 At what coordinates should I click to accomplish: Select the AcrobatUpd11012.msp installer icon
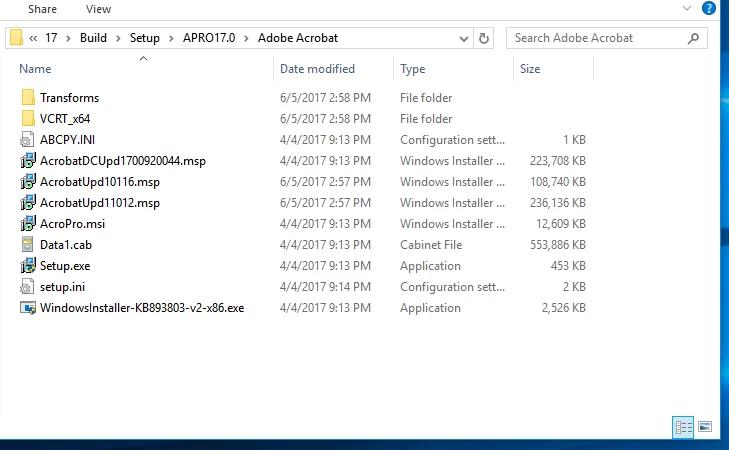28,203
